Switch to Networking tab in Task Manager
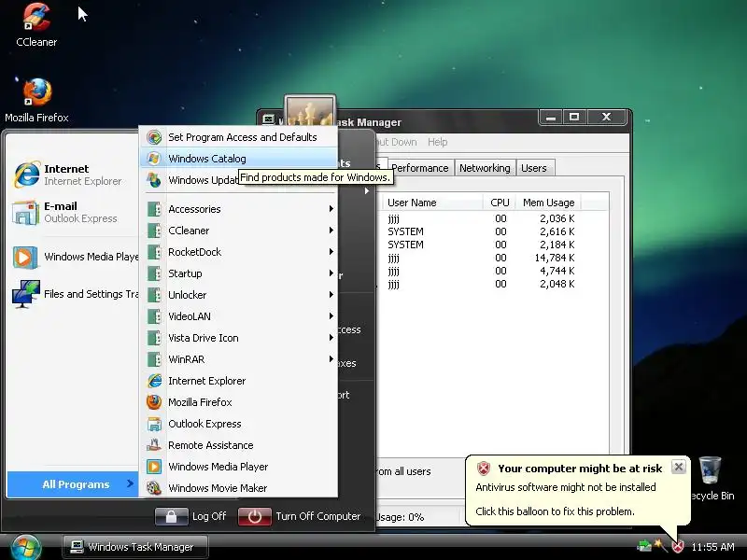Viewport: 747px width, 560px height. [485, 168]
